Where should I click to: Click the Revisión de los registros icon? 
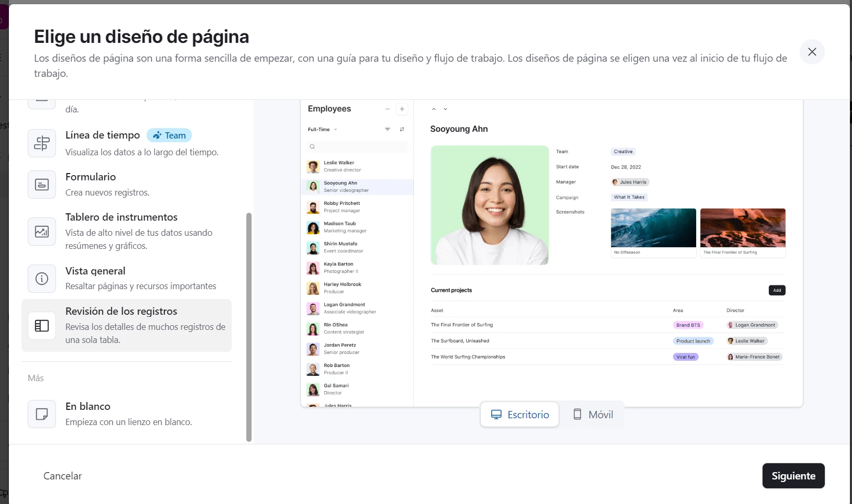[x=42, y=326]
